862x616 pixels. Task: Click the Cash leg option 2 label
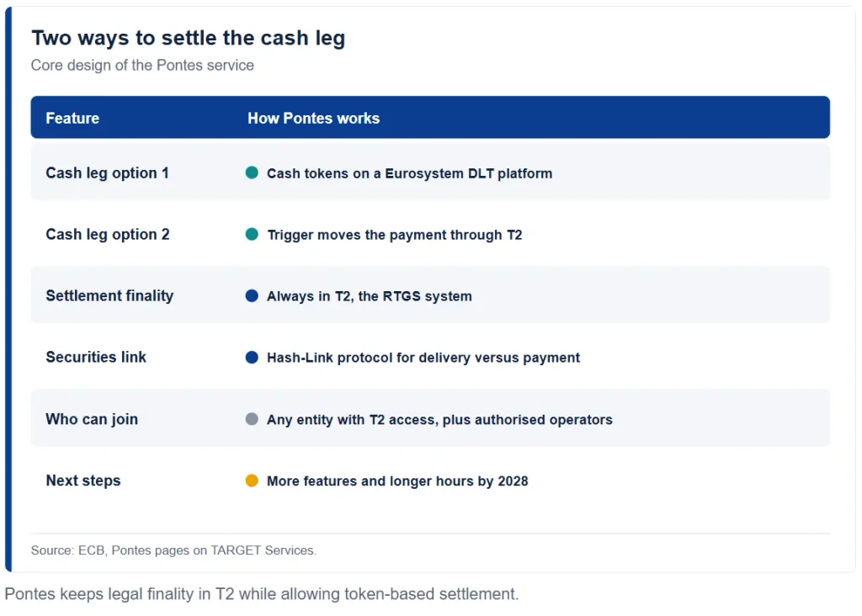(108, 235)
